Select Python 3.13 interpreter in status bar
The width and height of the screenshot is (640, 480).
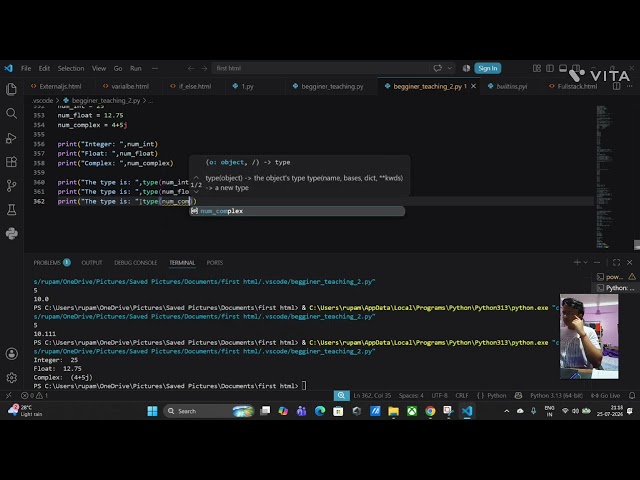click(556, 396)
